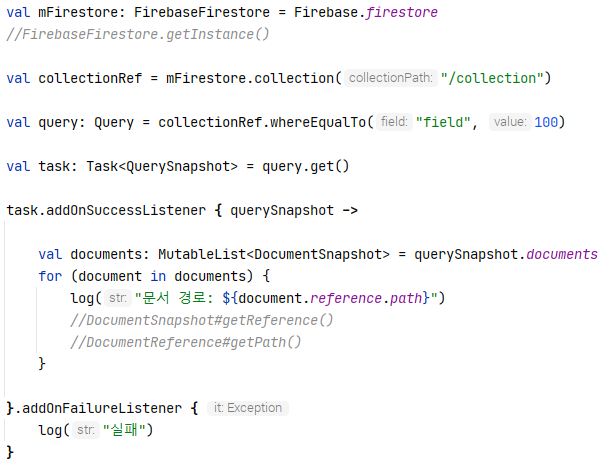Click the collectionPath: parameter hint
This screenshot has width=608, height=469.
[x=390, y=78]
